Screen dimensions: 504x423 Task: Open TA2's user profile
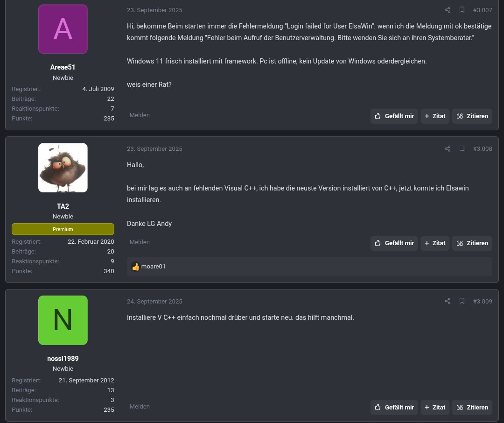63,206
